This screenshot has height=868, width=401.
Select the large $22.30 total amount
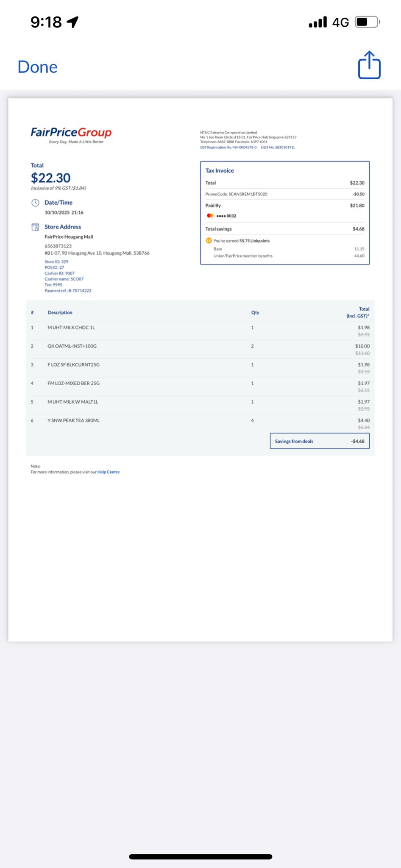50,178
